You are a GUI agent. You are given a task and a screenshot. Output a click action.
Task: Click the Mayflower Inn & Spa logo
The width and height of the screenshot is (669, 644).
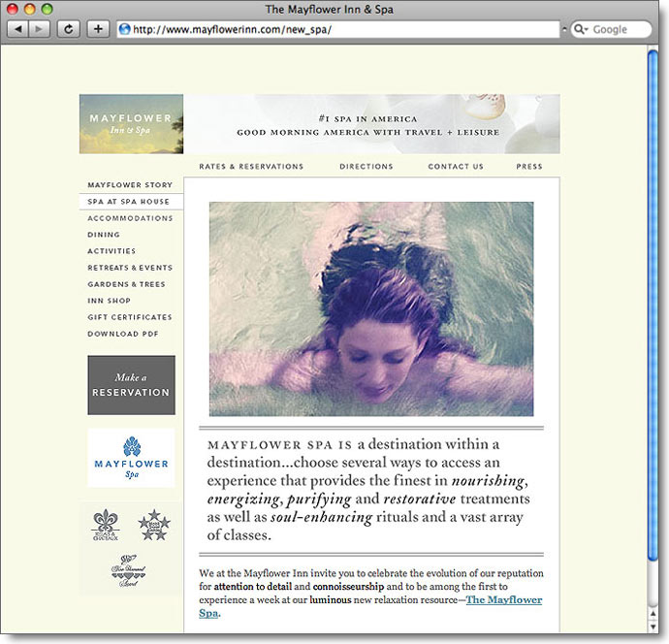point(132,124)
